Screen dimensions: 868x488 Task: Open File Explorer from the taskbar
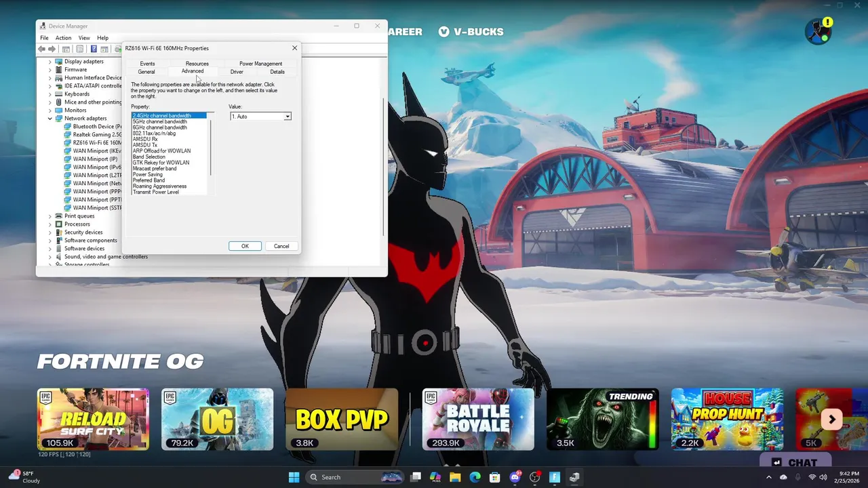[455, 477]
